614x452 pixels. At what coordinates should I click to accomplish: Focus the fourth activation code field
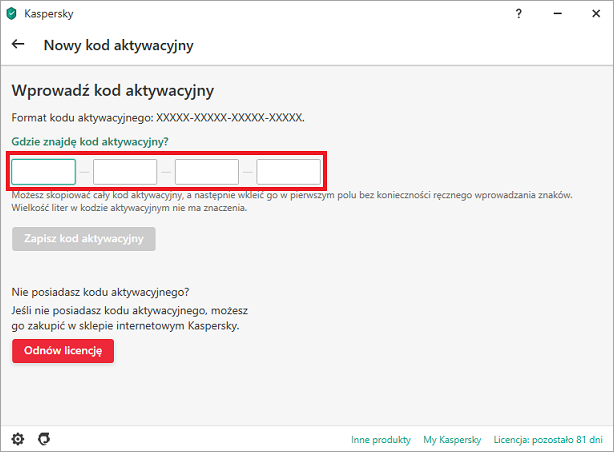click(x=289, y=172)
